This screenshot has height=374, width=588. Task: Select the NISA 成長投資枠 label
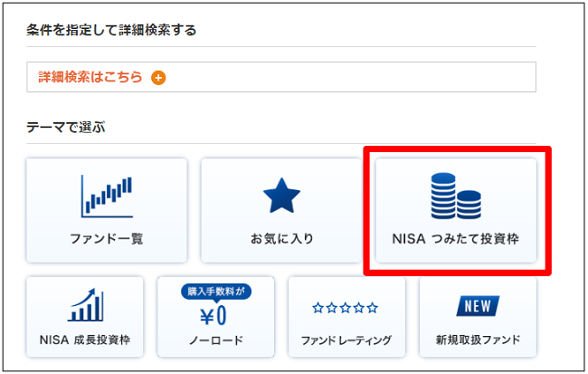click(x=85, y=340)
